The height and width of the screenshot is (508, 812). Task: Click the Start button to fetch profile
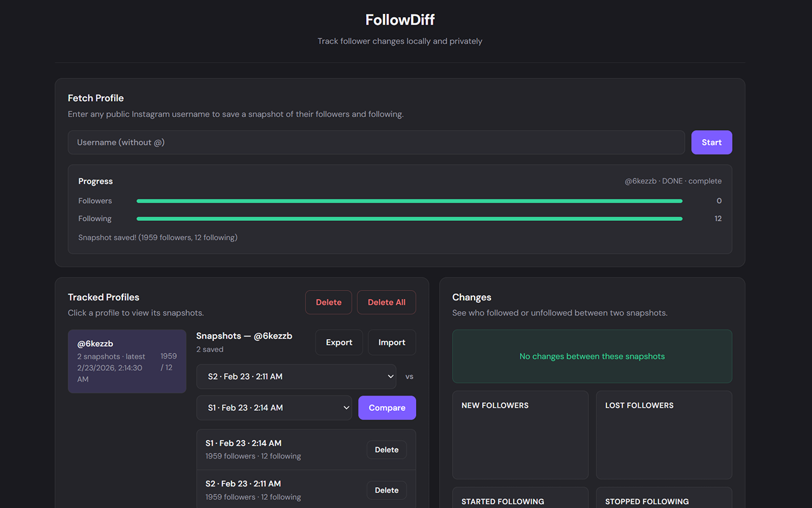(711, 142)
